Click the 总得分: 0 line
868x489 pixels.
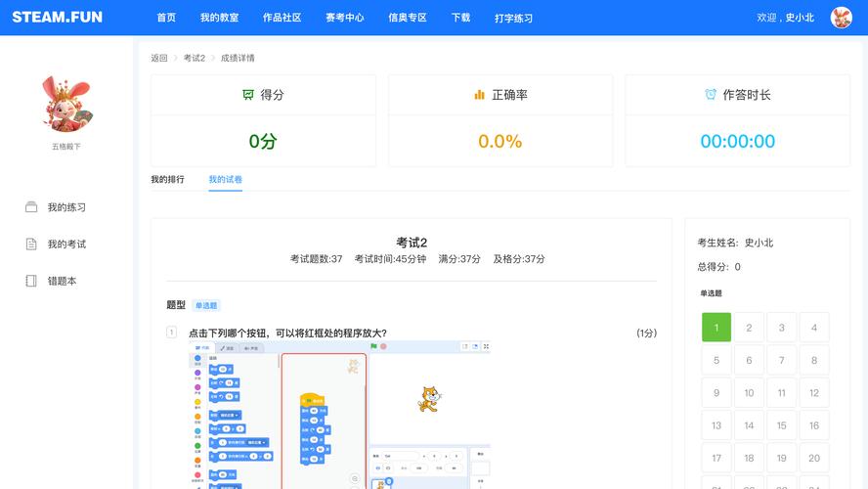pos(718,267)
